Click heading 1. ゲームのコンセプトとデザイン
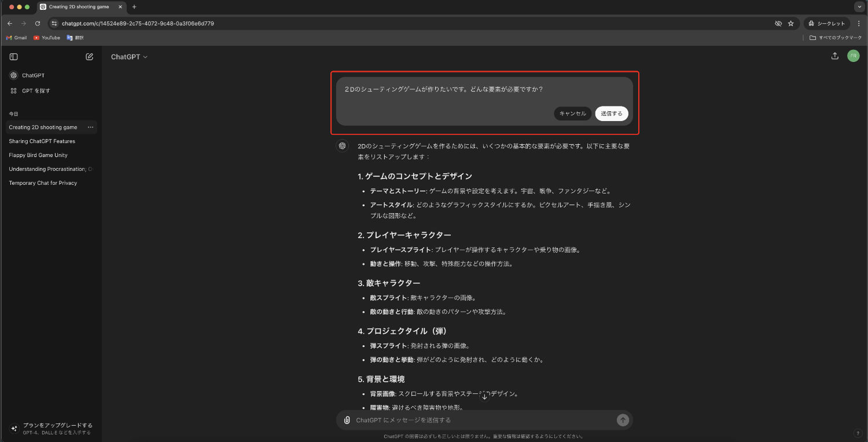868x442 pixels. 415,176
